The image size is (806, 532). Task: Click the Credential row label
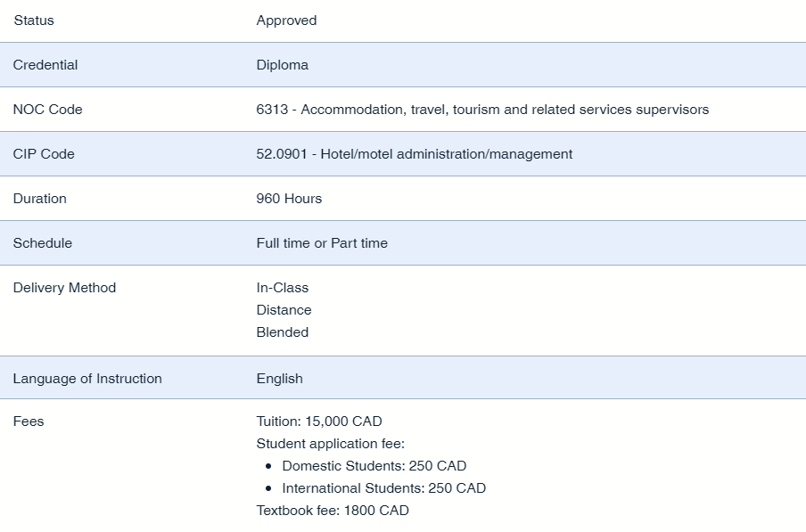(45, 65)
